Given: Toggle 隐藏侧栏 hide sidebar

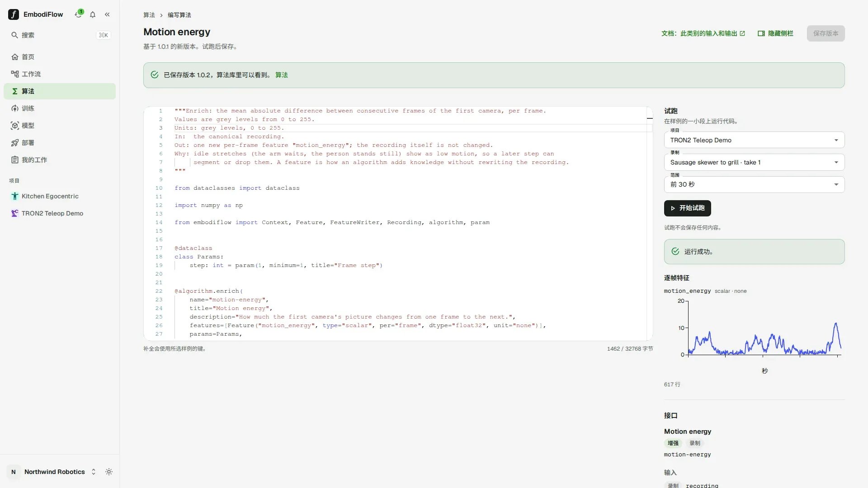Looking at the screenshot, I should [775, 33].
